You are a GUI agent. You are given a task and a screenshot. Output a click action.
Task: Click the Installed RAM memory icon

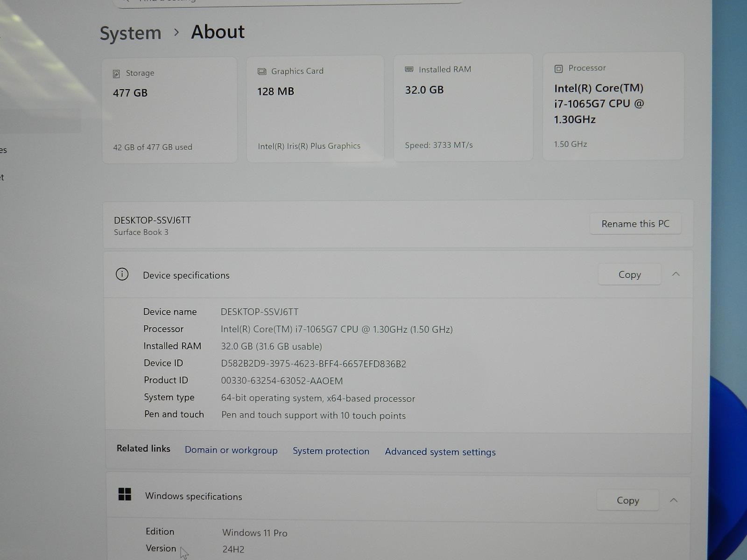pos(409,69)
